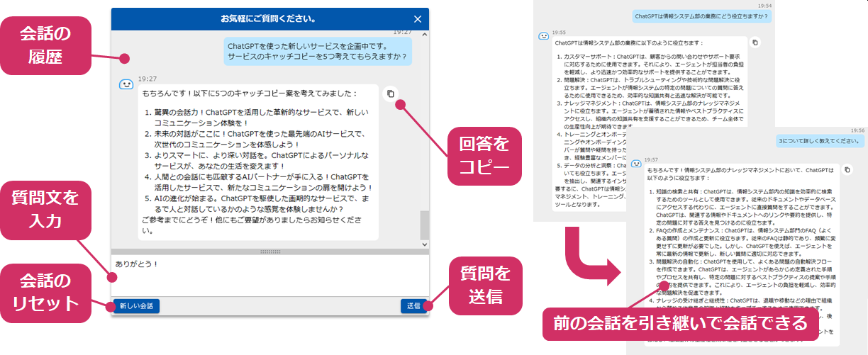
Task: Close the お気軽にご質問ください chat window
Action: click(418, 19)
